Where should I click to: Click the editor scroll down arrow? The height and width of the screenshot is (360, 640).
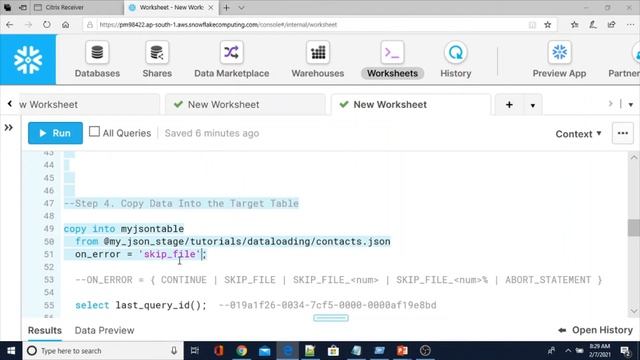point(633,311)
